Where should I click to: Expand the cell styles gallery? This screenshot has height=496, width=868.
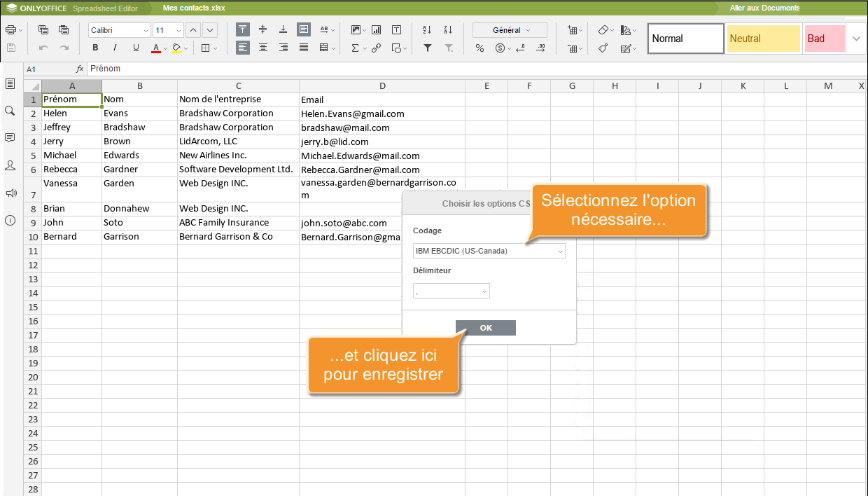(856, 39)
